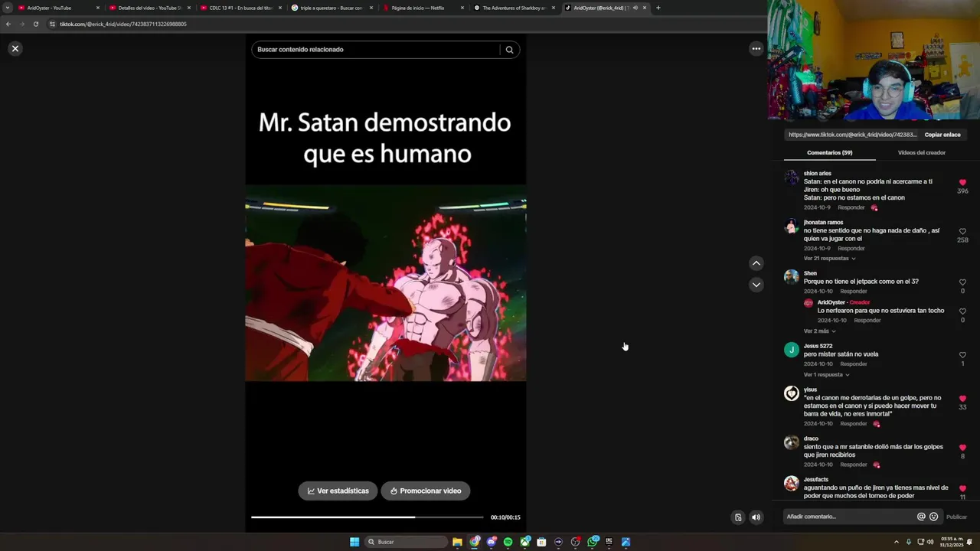Expand Ver 2 más replies
The image size is (980, 551).
[819, 331]
